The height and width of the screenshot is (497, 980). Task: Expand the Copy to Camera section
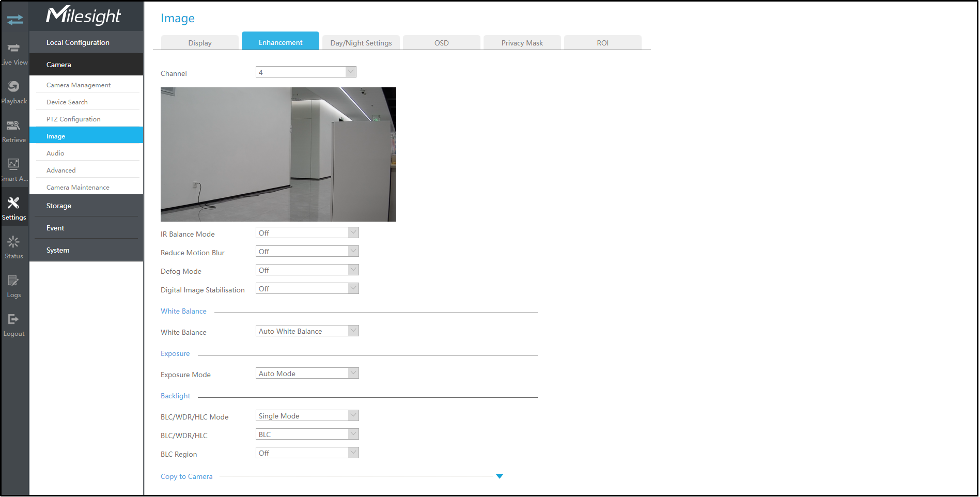(499, 476)
